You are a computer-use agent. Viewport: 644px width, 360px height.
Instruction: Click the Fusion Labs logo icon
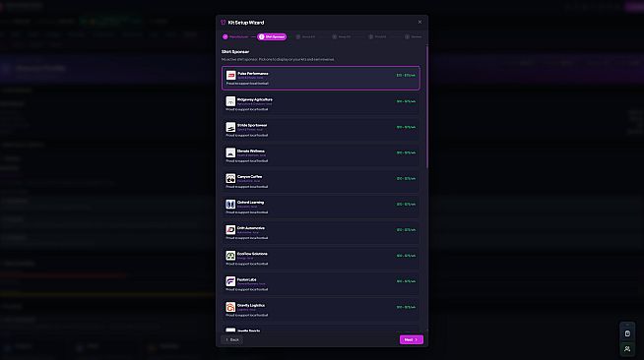click(x=230, y=281)
